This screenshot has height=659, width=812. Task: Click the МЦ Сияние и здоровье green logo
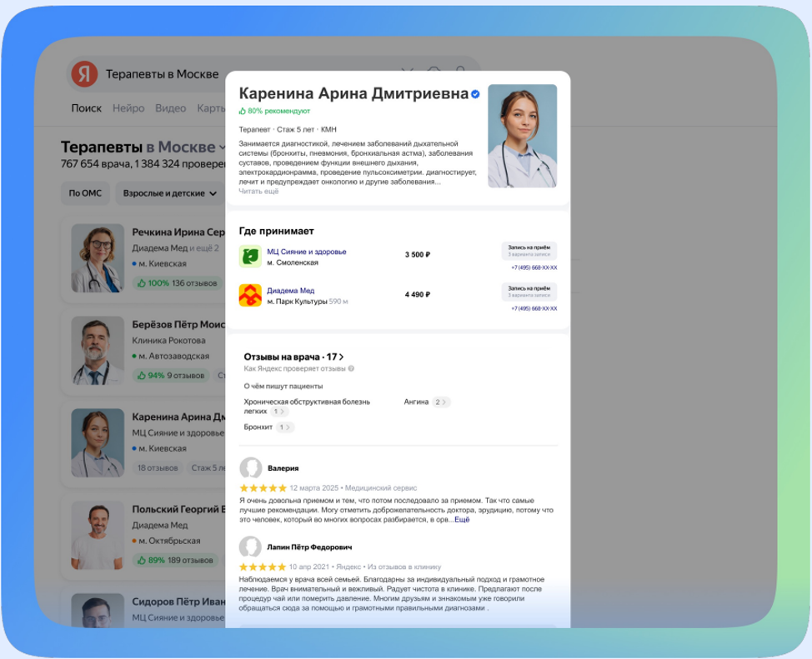point(250,257)
